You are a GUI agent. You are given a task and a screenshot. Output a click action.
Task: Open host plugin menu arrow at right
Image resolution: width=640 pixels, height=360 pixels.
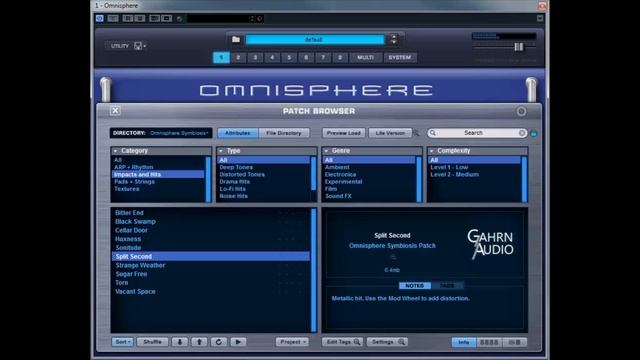click(540, 18)
